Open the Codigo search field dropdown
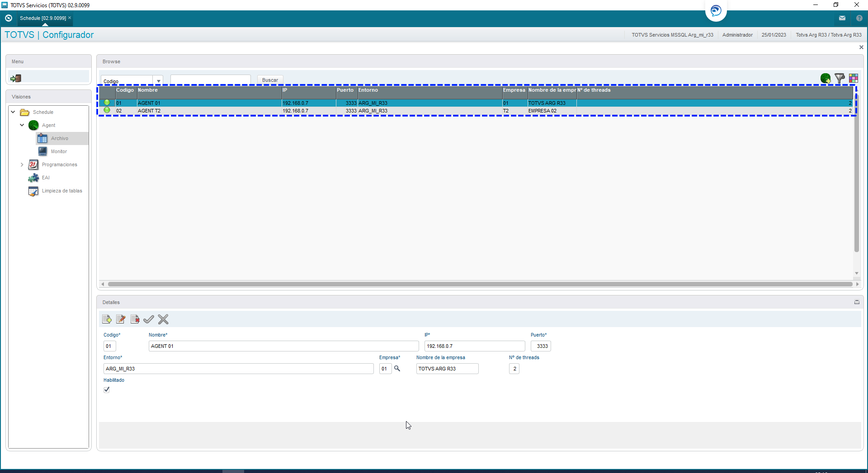The width and height of the screenshot is (868, 473). [158, 81]
